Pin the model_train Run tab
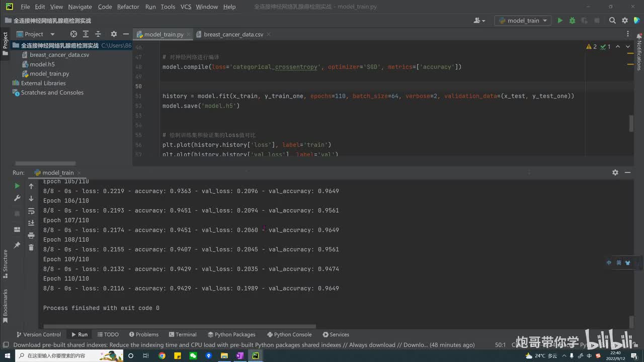This screenshot has height=362, width=644. 17,245
